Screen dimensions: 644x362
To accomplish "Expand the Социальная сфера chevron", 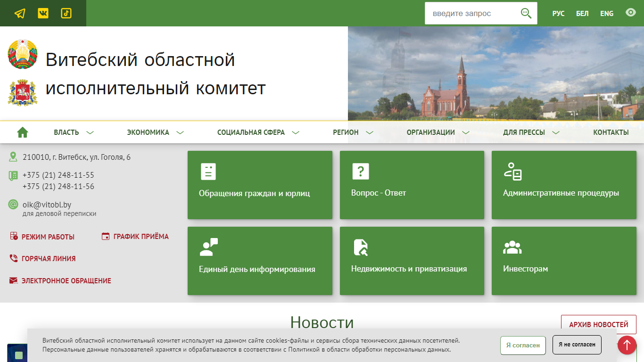I will (x=296, y=133).
